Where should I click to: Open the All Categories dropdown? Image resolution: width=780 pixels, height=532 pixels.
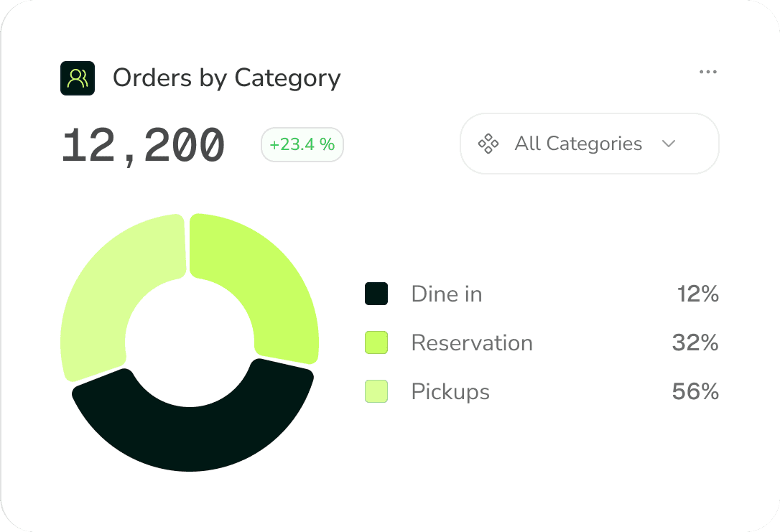pyautogui.click(x=590, y=144)
